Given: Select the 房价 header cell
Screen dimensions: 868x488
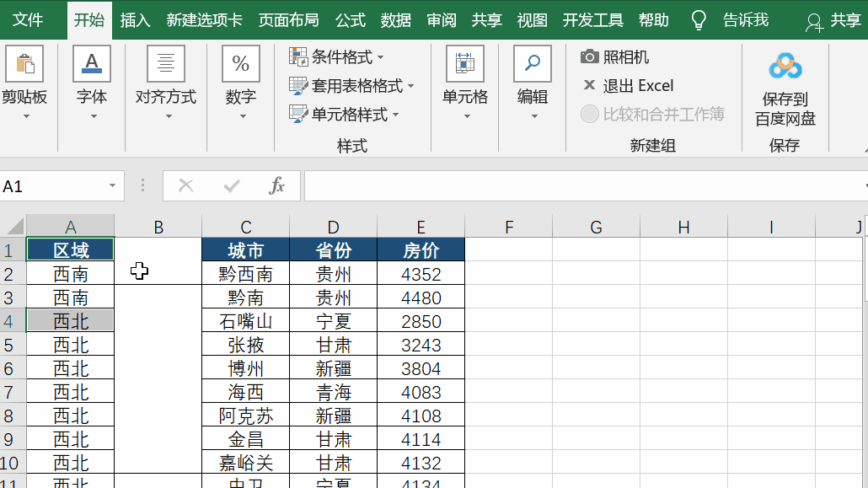Looking at the screenshot, I should coord(421,249).
